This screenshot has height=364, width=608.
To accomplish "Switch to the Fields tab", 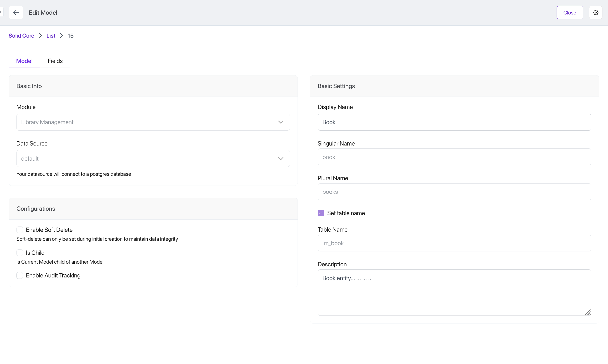I will coord(55,61).
